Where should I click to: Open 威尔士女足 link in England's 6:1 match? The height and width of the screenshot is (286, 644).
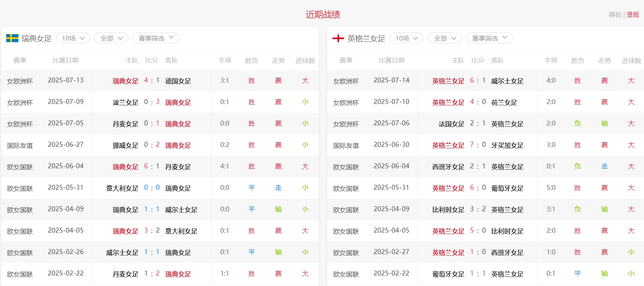[x=507, y=81]
